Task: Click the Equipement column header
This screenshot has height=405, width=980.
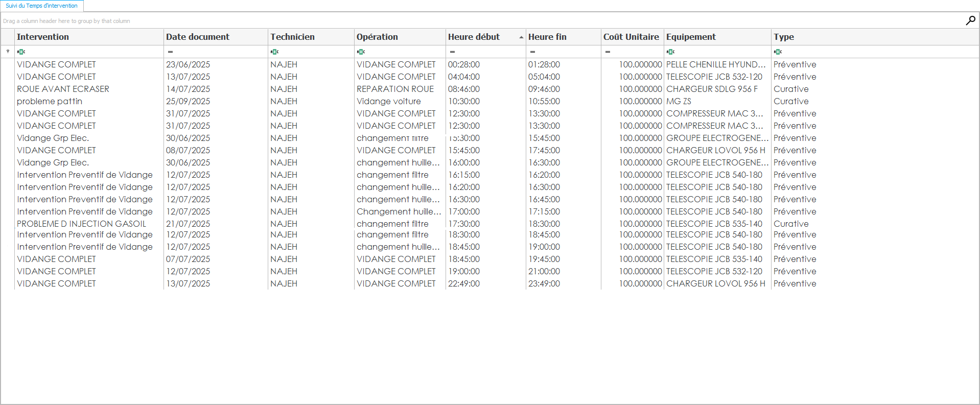Action: pyautogui.click(x=691, y=37)
